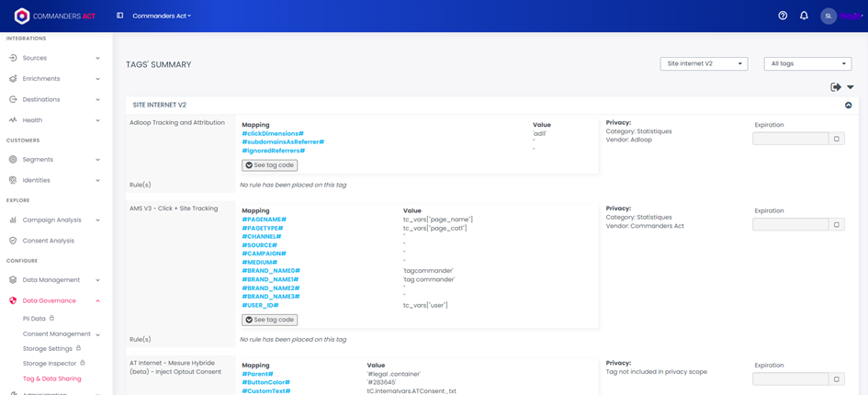
Task: Click the Consent Analysis shield icon
Action: pyautogui.click(x=13, y=241)
